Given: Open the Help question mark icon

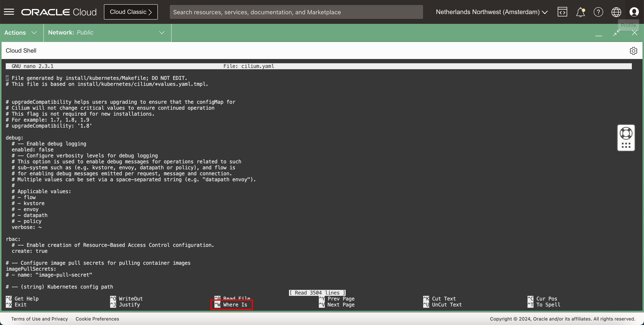Looking at the screenshot, I should (x=598, y=12).
